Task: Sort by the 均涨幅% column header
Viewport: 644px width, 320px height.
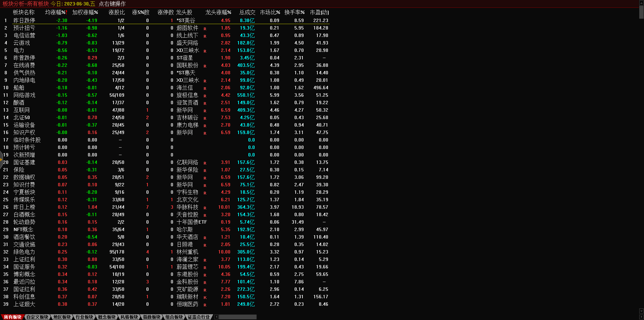Action: coord(56,12)
